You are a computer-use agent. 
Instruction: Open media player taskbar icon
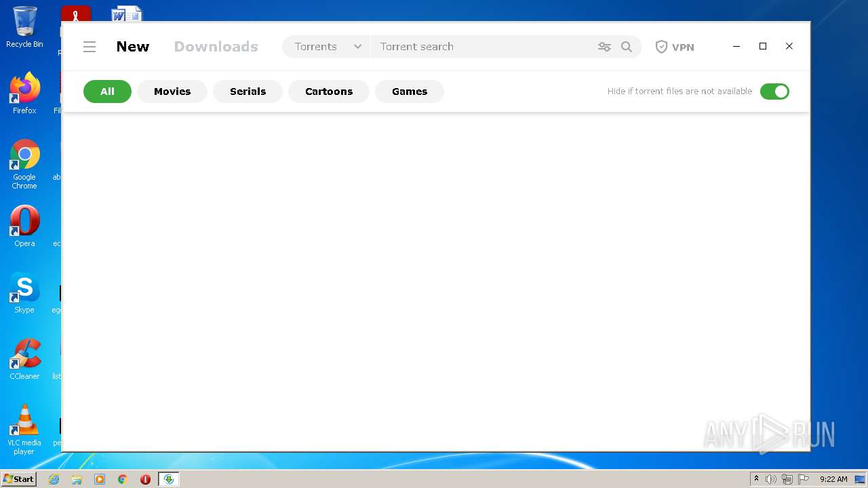100,479
